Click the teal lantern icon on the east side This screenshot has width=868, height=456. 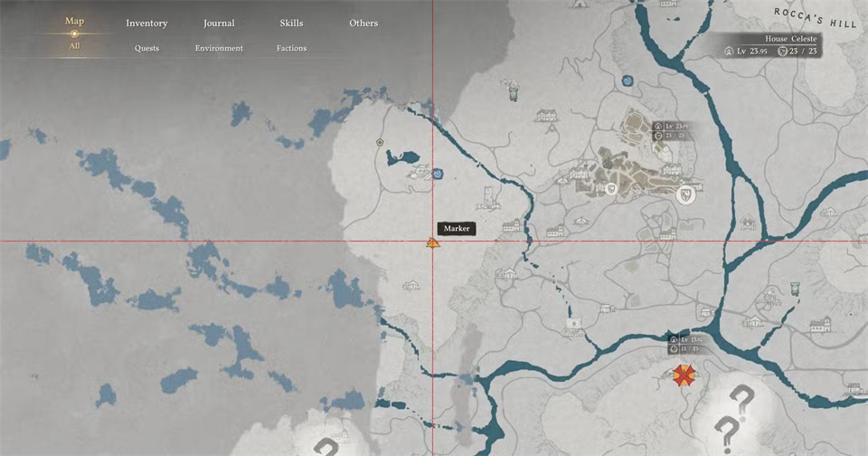click(795, 288)
